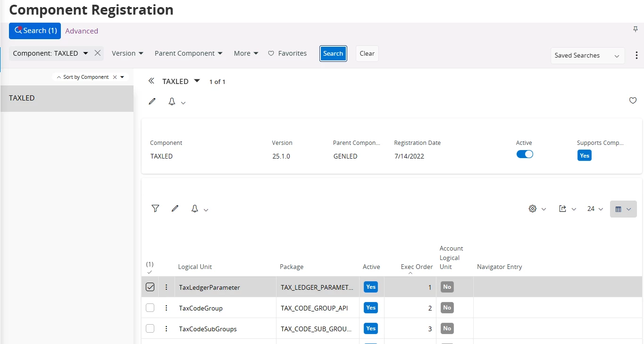Open the Parent Component filter dropdown
This screenshot has height=344, width=644.
(x=189, y=53)
